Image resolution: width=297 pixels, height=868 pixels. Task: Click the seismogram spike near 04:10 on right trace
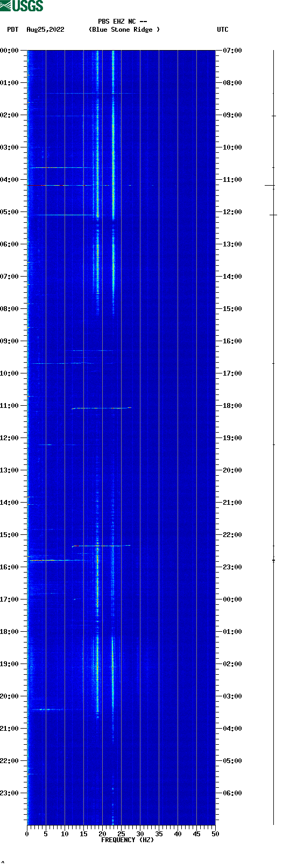[x=270, y=185]
